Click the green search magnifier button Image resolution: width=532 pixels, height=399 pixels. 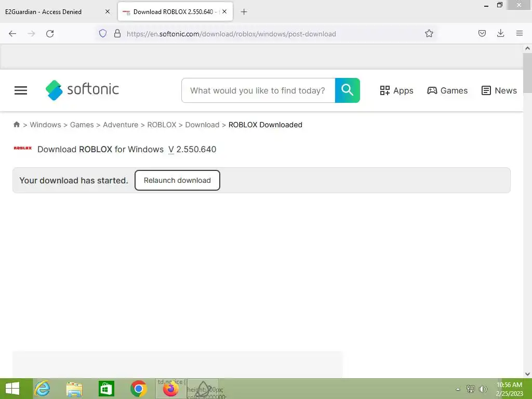[348, 90]
